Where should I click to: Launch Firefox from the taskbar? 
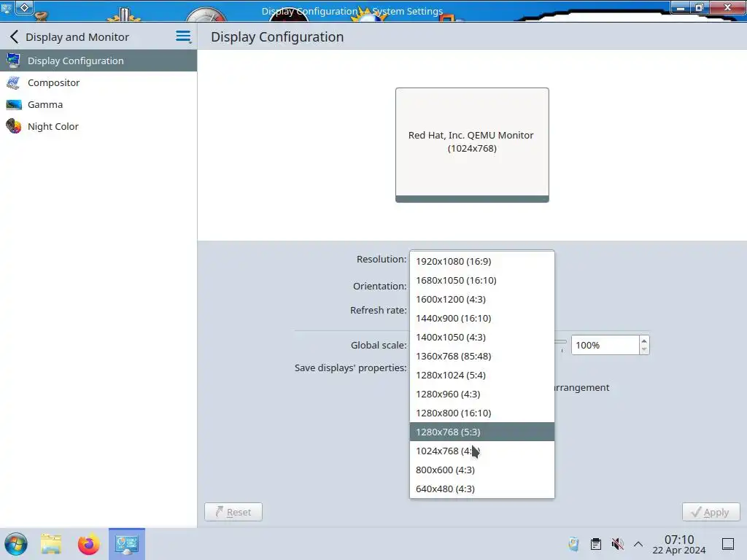pos(88,544)
